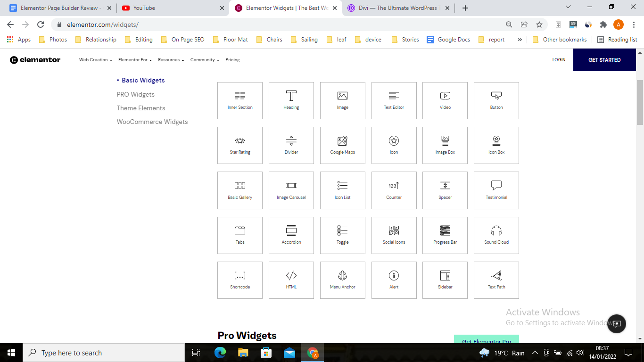Viewport: 644px width, 362px height.
Task: Open the Accordion widget
Action: point(291,235)
